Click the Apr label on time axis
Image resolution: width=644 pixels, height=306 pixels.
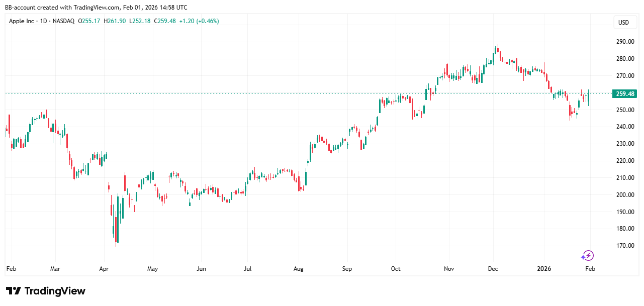[x=104, y=269]
